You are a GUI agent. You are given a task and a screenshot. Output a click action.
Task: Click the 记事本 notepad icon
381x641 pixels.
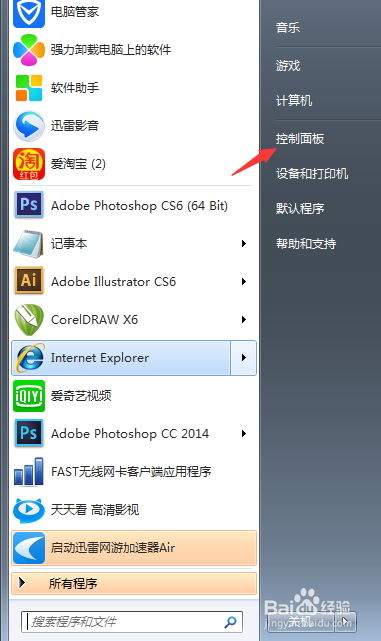28,244
